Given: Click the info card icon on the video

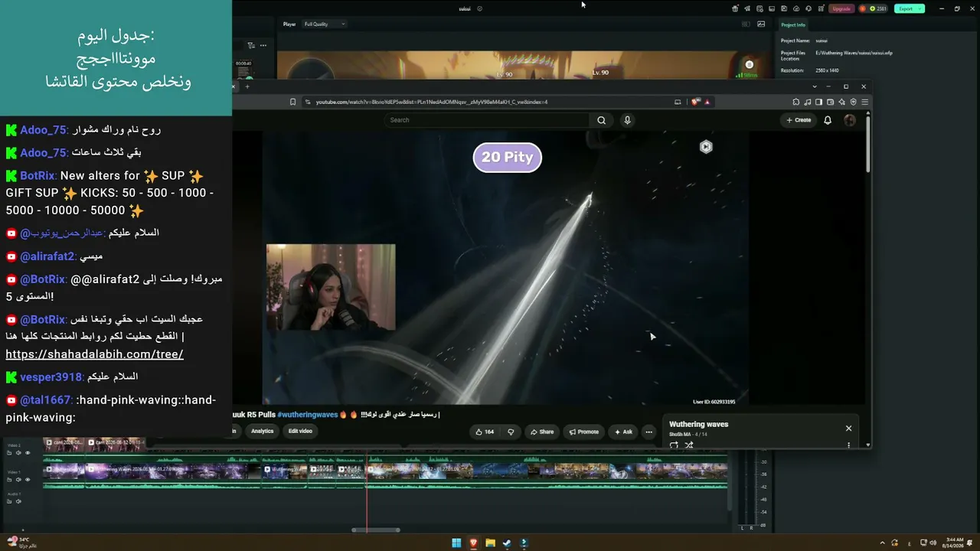Looking at the screenshot, I should coord(706,147).
